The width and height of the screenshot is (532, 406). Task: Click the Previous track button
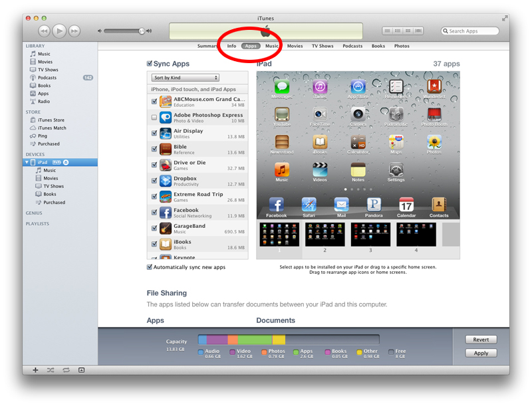click(x=44, y=31)
